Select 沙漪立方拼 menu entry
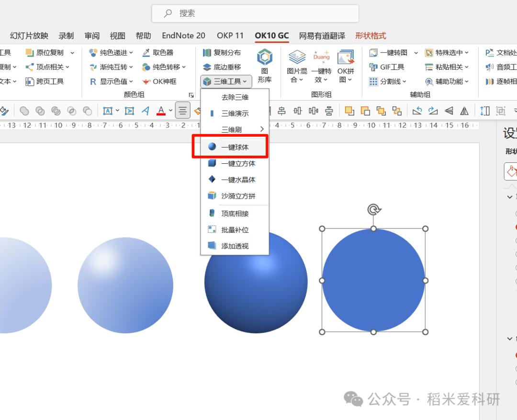Image resolution: width=517 pixels, height=420 pixels. coord(235,196)
